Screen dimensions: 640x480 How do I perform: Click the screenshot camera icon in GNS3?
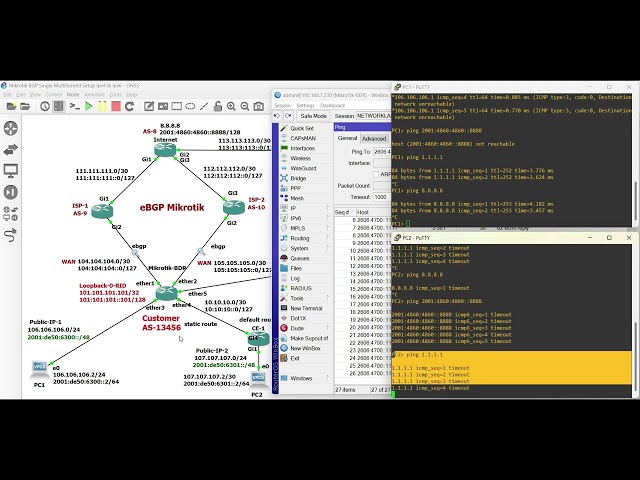pos(258,107)
